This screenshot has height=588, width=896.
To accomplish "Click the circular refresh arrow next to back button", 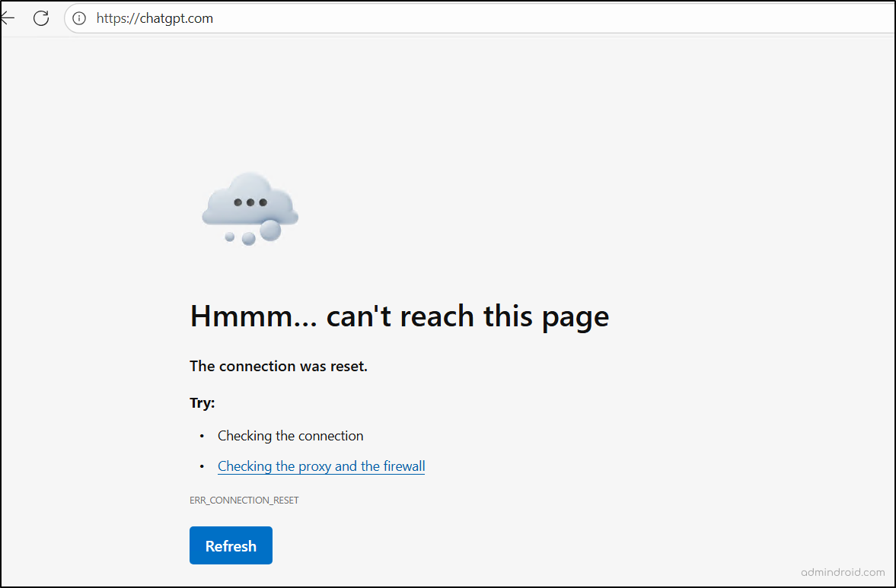I will [41, 17].
